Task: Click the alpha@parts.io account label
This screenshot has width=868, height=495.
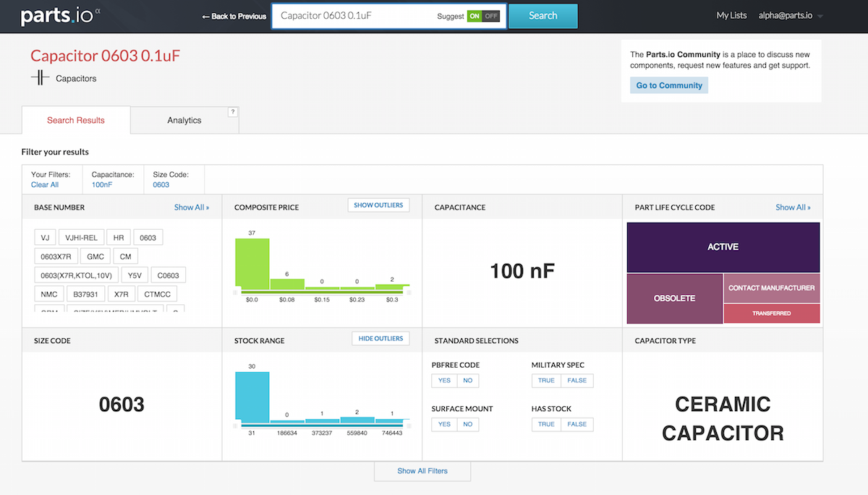Action: click(786, 15)
